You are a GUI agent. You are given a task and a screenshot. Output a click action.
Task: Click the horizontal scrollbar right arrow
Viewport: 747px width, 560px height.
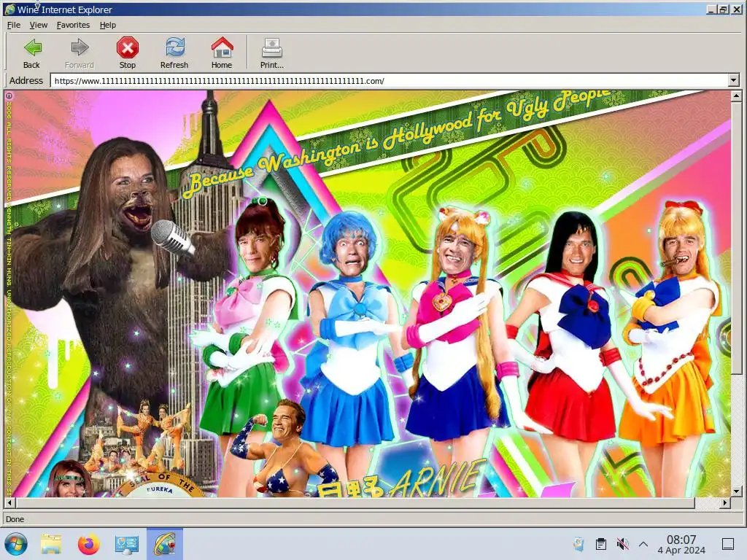click(725, 502)
